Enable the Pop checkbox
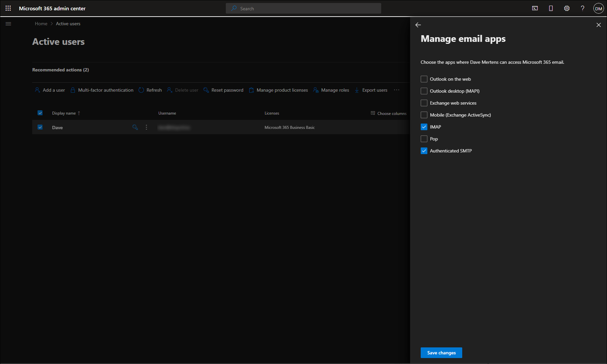The height and width of the screenshot is (364, 607). 424,139
